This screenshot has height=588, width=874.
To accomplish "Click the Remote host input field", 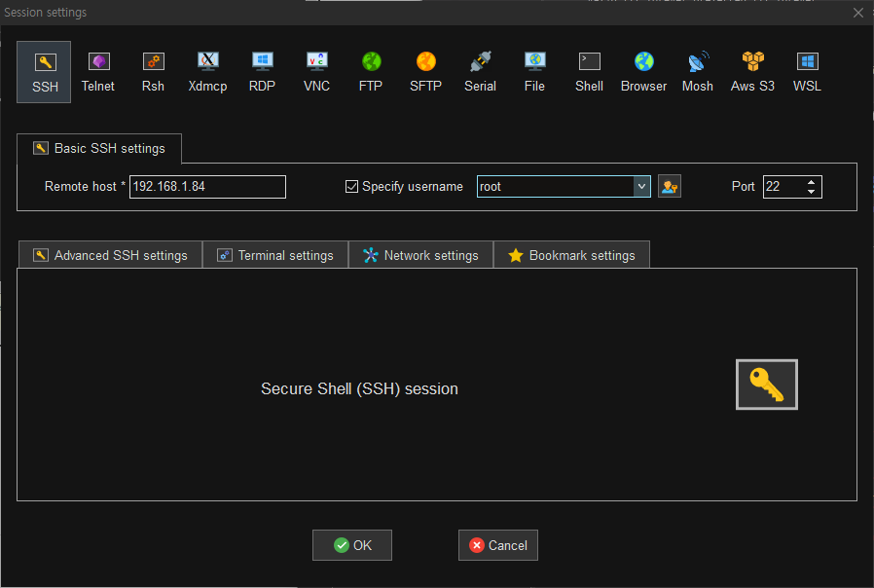I will pos(207,187).
